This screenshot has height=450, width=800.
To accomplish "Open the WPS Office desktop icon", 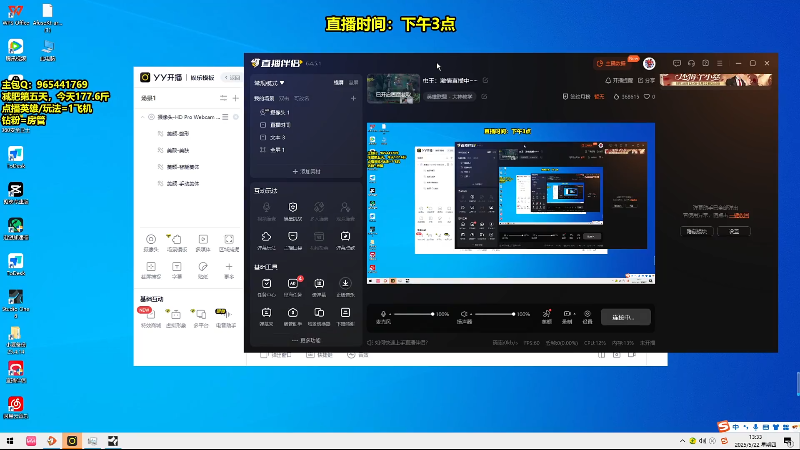I will pos(15,14).
